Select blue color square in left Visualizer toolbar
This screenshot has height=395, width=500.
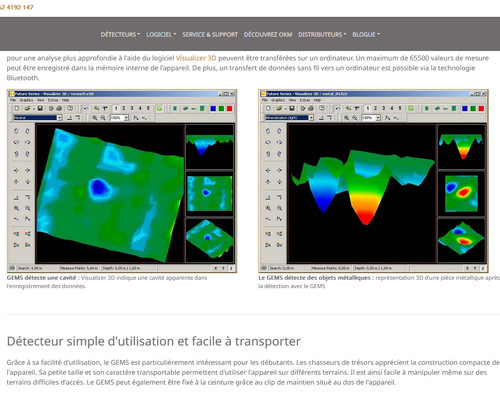(213, 108)
